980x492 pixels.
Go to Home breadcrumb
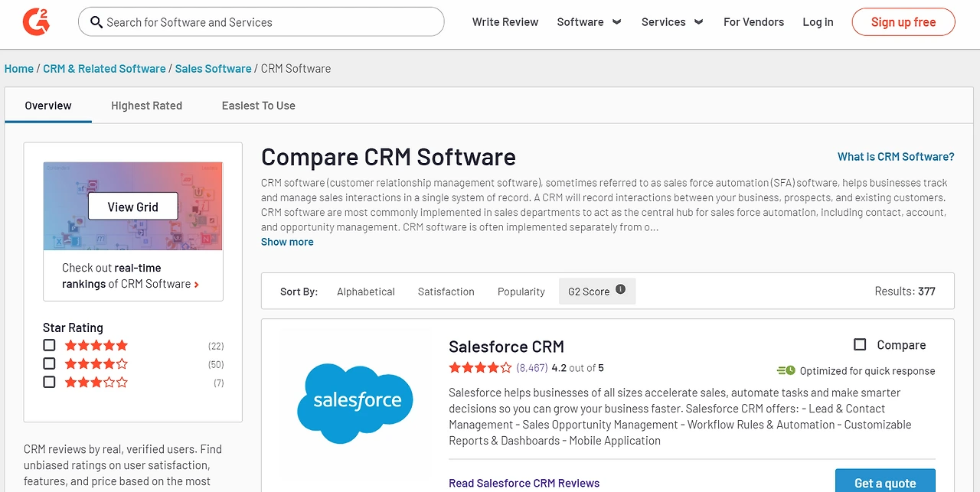[x=19, y=69]
